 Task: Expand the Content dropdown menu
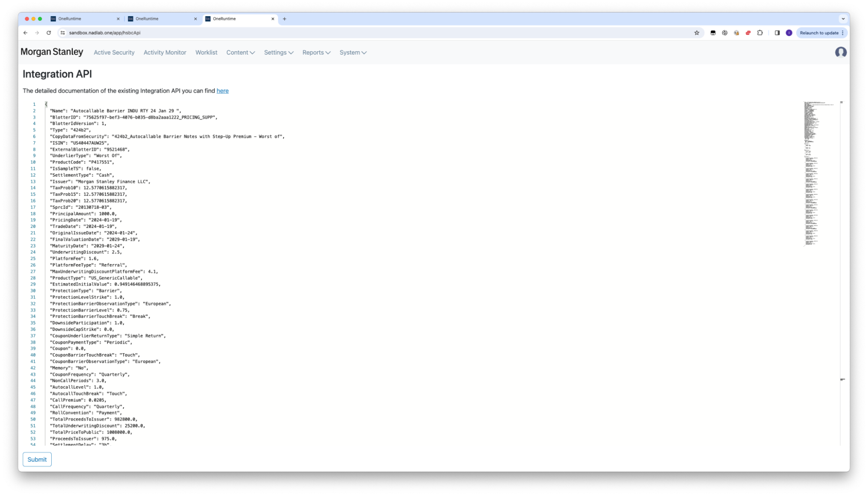[x=240, y=53]
